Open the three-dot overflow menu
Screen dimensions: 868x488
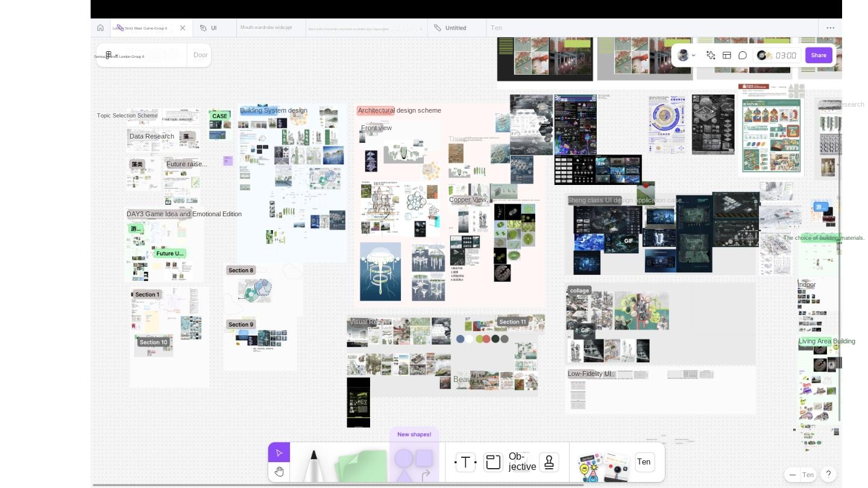[x=830, y=28]
